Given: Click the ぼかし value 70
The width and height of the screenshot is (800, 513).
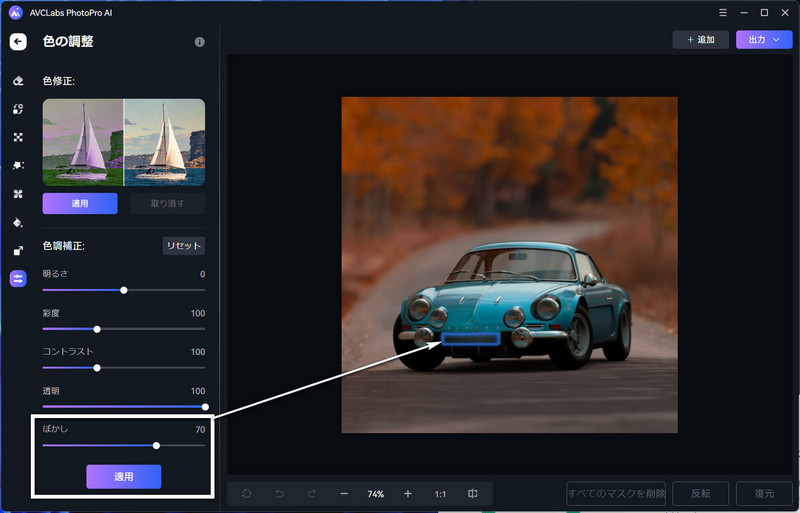Looking at the screenshot, I should coord(200,429).
